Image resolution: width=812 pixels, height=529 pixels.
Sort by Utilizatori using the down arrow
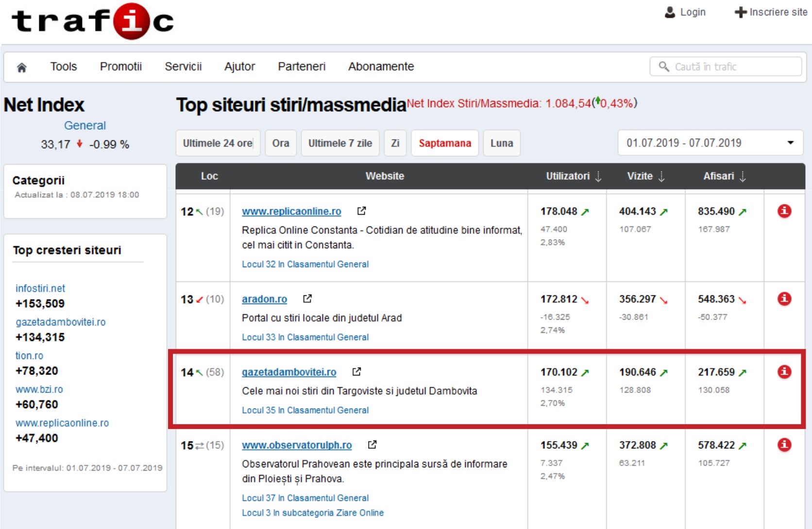(598, 176)
